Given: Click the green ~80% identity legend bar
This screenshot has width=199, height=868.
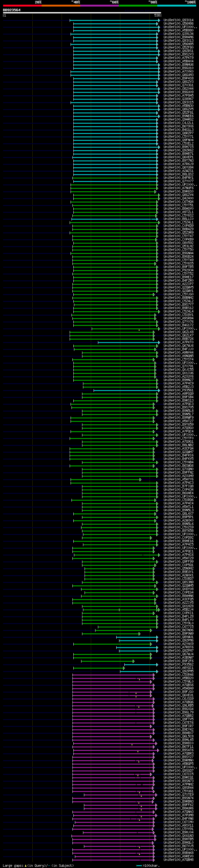Looking at the screenshot, I should click(x=138, y=6).
